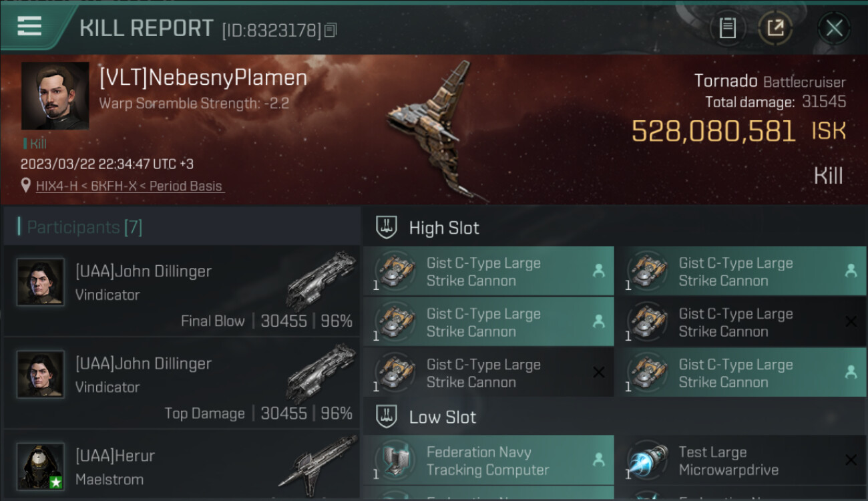This screenshot has height=501, width=868.
Task: Select first Gist C-Type Large Strike Cannon
Action: tap(489, 271)
